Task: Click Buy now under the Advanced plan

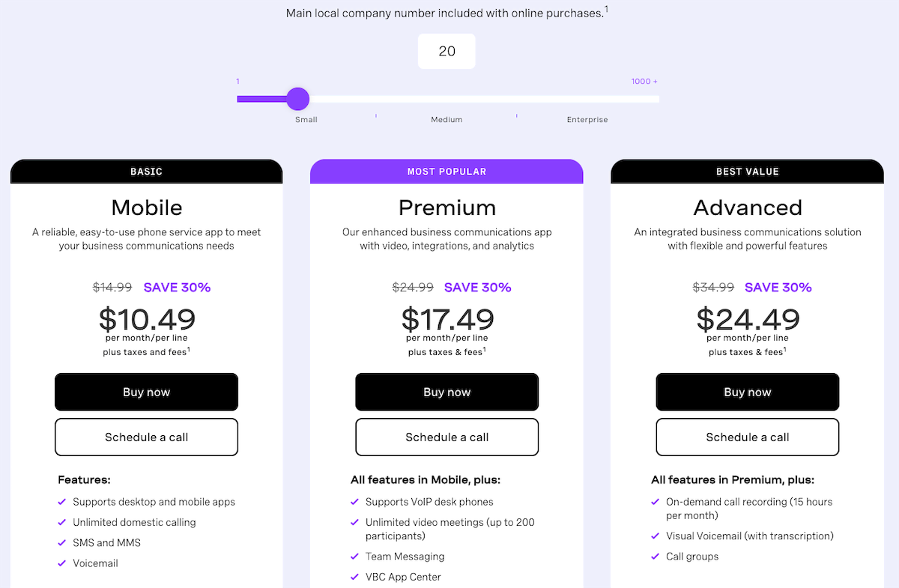Action: (x=747, y=392)
